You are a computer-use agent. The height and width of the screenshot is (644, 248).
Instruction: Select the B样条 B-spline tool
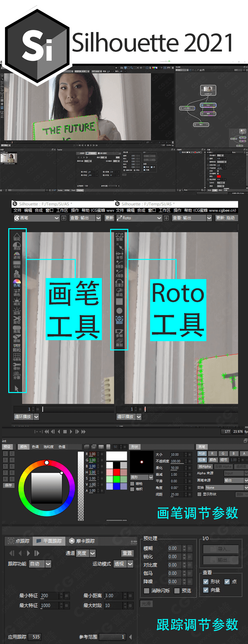point(119,264)
